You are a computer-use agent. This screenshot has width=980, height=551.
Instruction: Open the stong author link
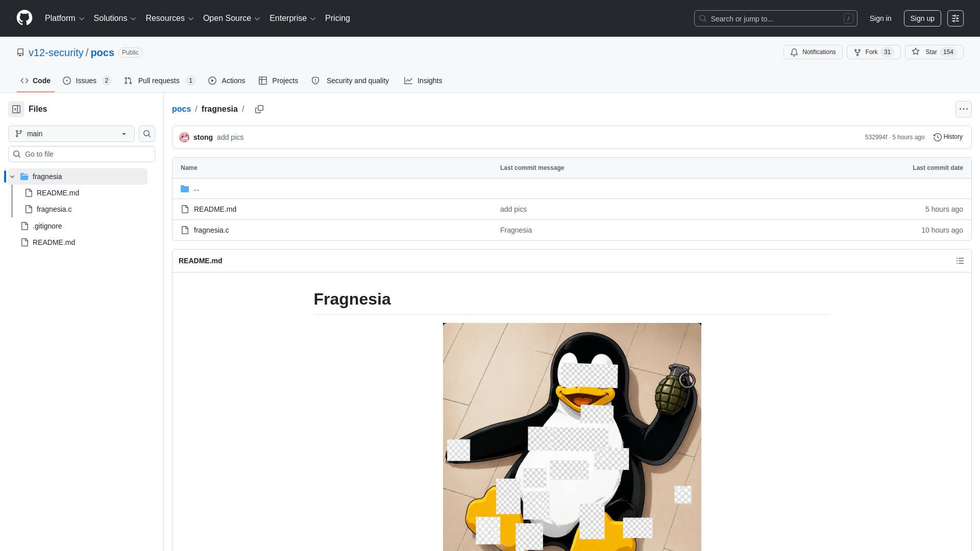pyautogui.click(x=203, y=137)
